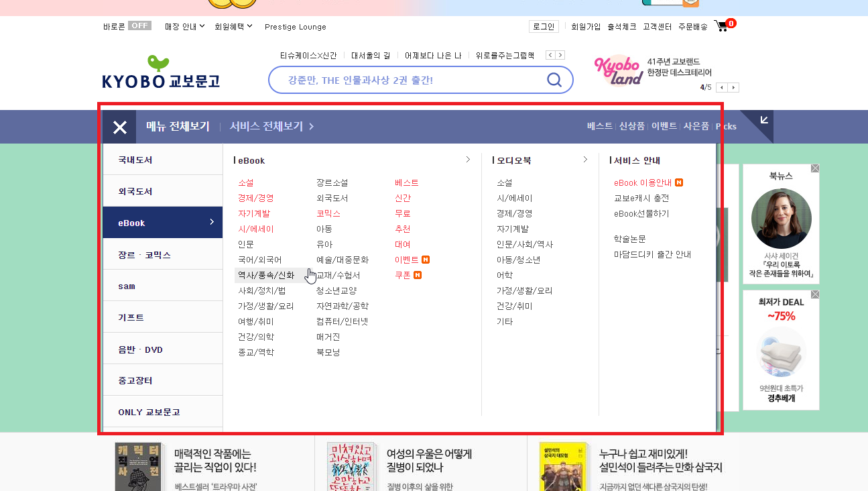Open the Prestige Lounge link
The image size is (868, 491).
(296, 27)
